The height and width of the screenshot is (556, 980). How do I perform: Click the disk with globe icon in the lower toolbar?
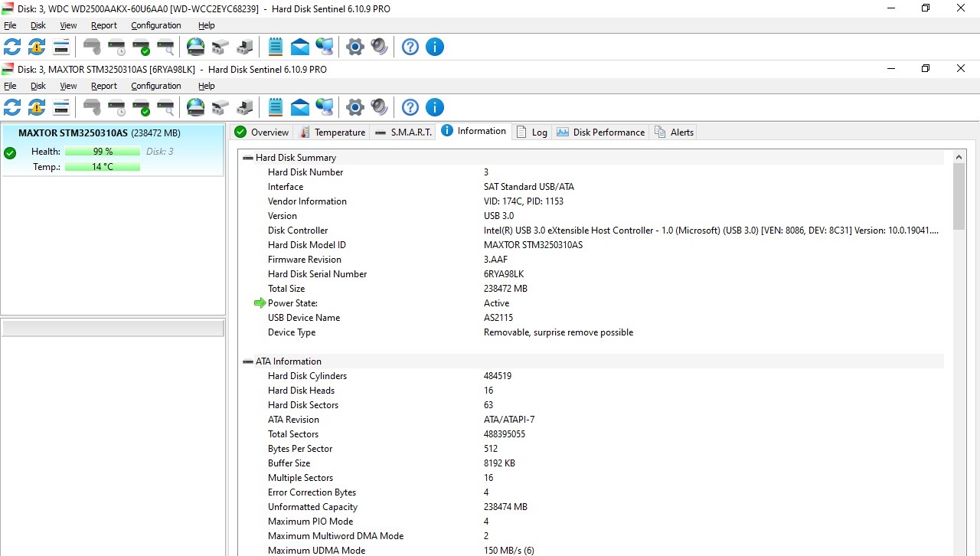(196, 107)
